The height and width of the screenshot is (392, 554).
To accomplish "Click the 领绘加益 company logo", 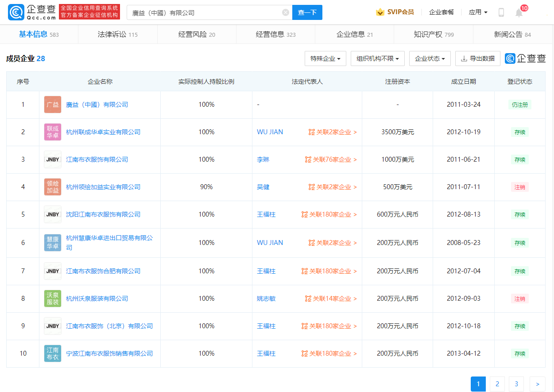I will (53, 187).
